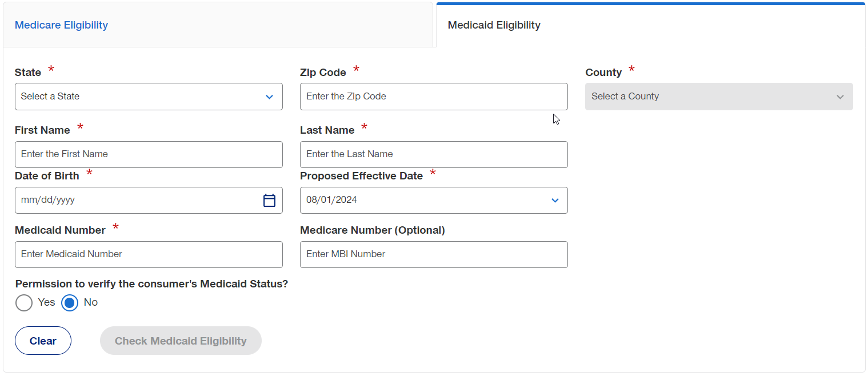868x376 pixels.
Task: Open the Select a County dropdown
Action: tap(719, 97)
